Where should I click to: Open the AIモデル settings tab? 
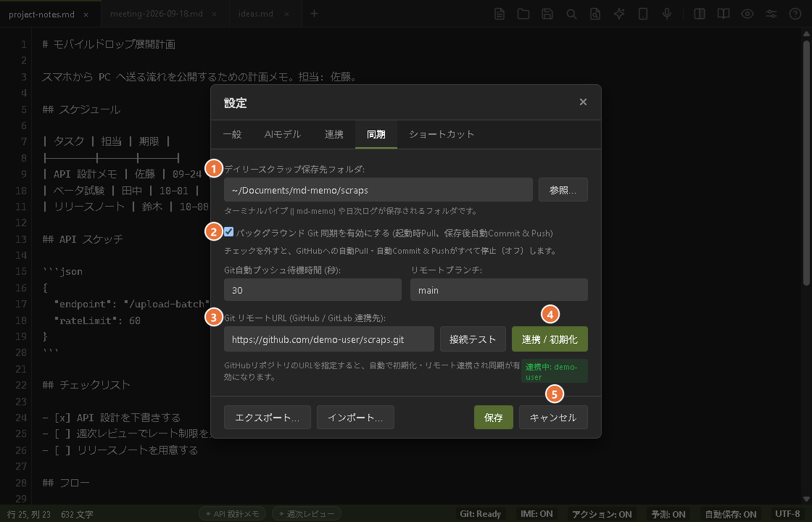[x=282, y=134]
